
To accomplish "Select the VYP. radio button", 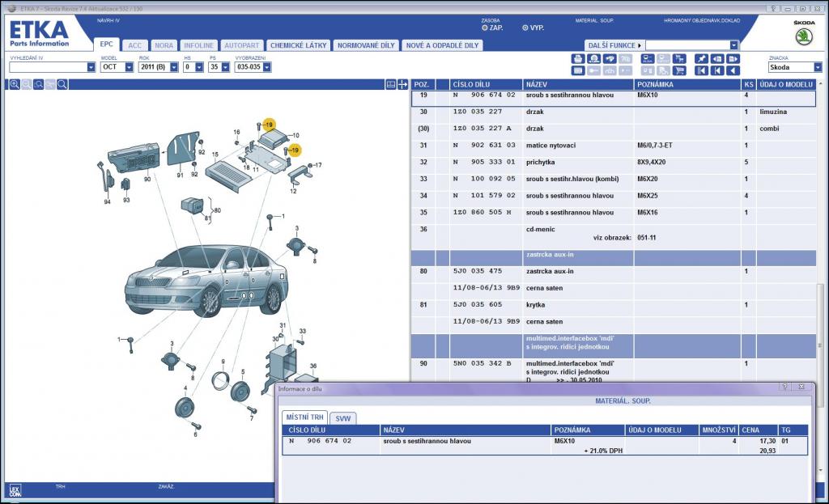I will coord(525,28).
